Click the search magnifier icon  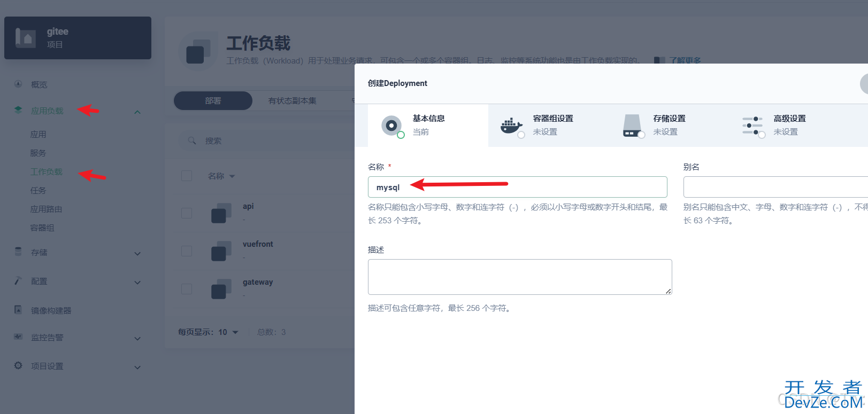pos(192,140)
